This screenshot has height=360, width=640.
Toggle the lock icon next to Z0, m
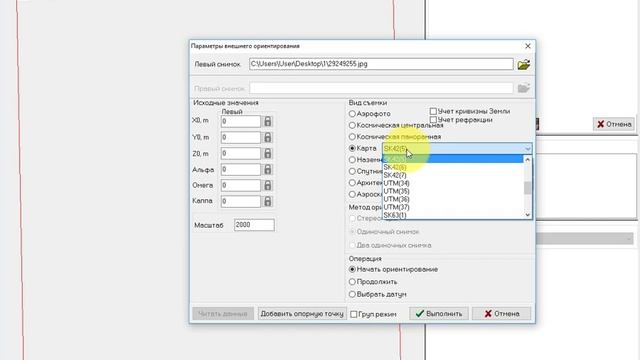268,153
